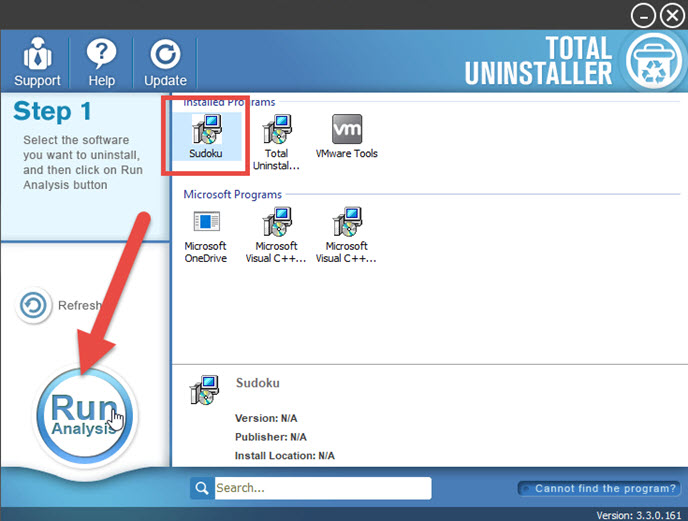Open the Cannot find the program link
The width and height of the screenshot is (688, 521).
599,489
